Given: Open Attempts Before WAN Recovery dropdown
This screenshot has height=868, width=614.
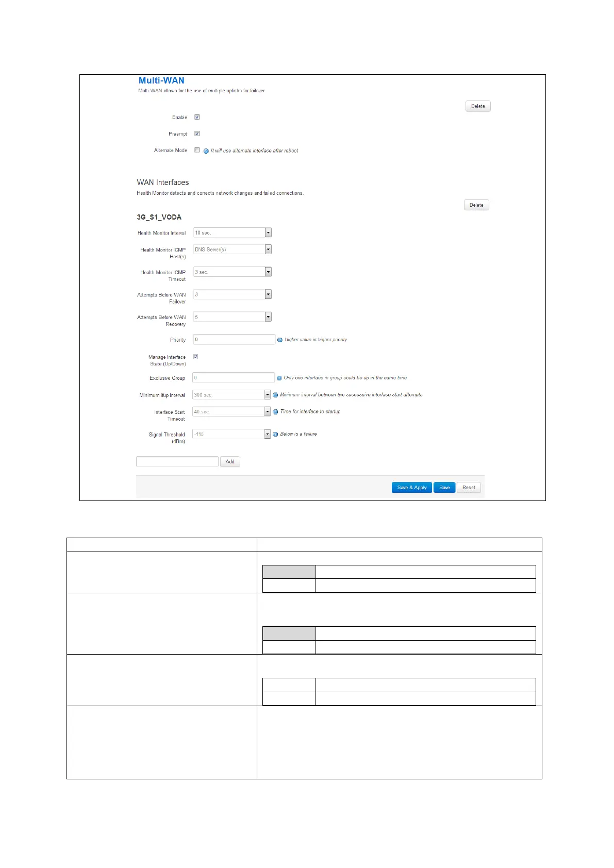Looking at the screenshot, I should 233,317.
